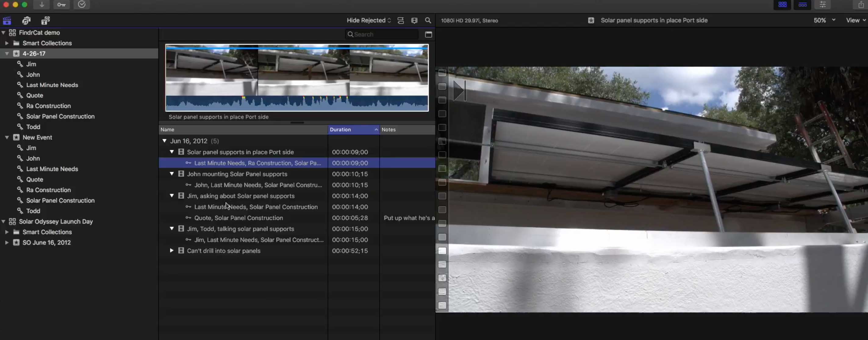Screen dimensions: 868x340
Task: Sort by the Name column header
Action: tap(243, 129)
